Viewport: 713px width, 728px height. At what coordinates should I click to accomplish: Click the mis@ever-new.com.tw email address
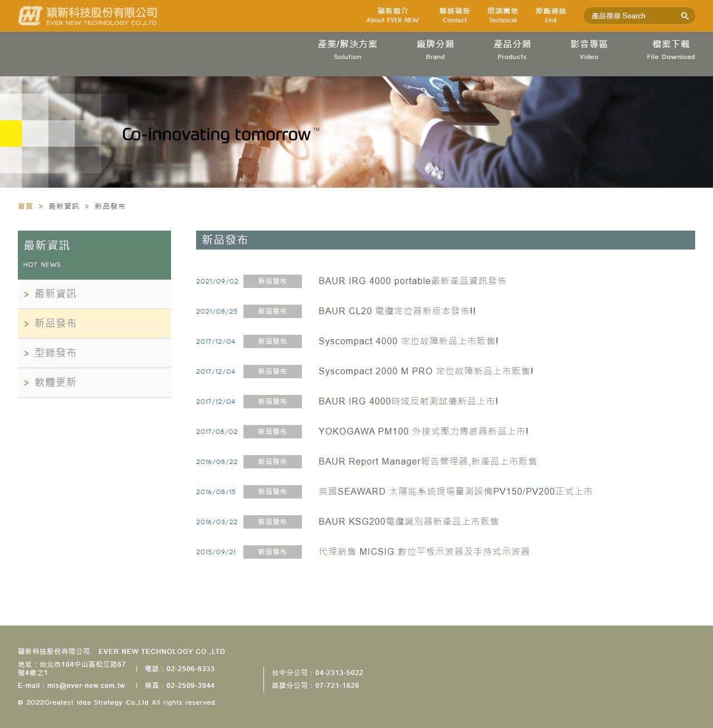(86, 686)
